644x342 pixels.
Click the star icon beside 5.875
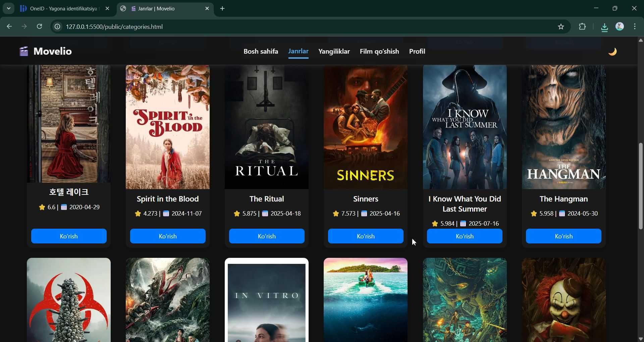[237, 214]
